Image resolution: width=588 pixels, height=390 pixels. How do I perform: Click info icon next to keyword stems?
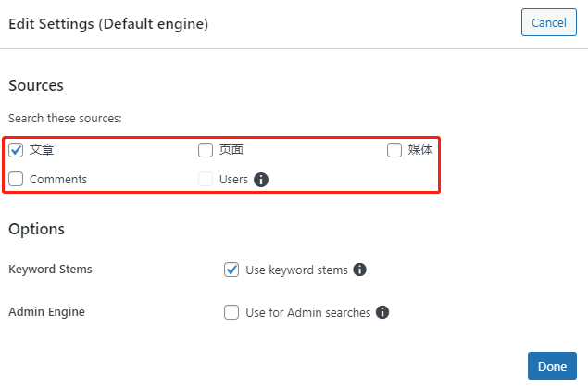pyautogui.click(x=360, y=270)
